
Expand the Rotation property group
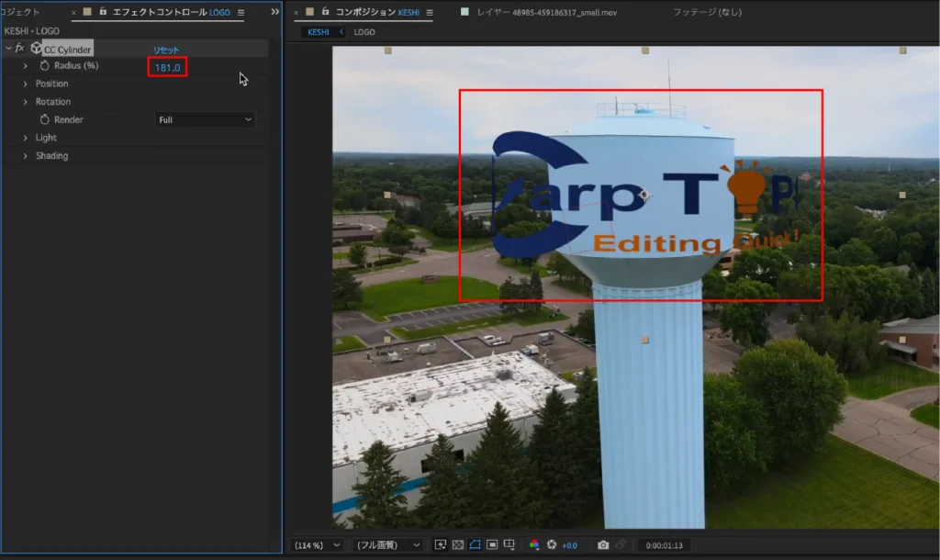25,102
